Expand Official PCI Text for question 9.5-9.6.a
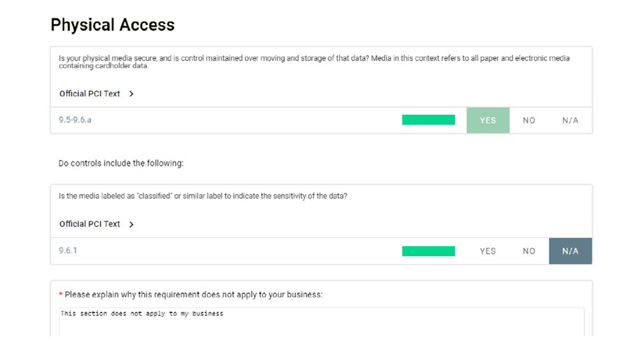 [96, 94]
